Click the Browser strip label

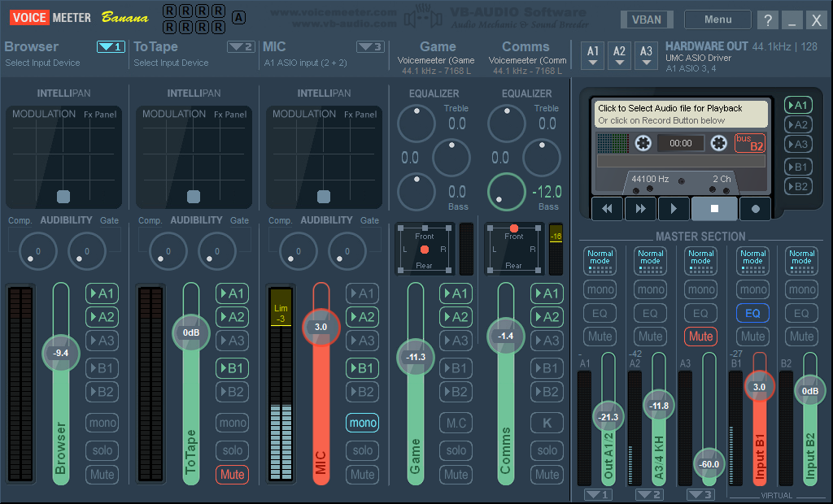(32, 46)
